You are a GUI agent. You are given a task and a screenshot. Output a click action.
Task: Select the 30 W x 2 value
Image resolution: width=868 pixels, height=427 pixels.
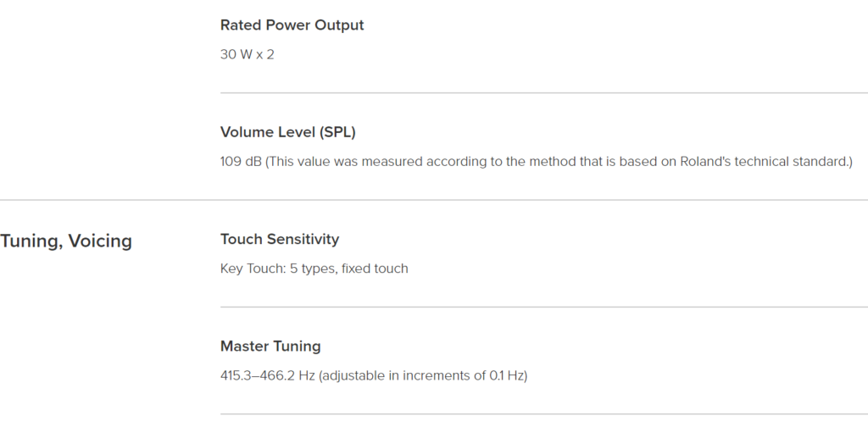coord(247,55)
